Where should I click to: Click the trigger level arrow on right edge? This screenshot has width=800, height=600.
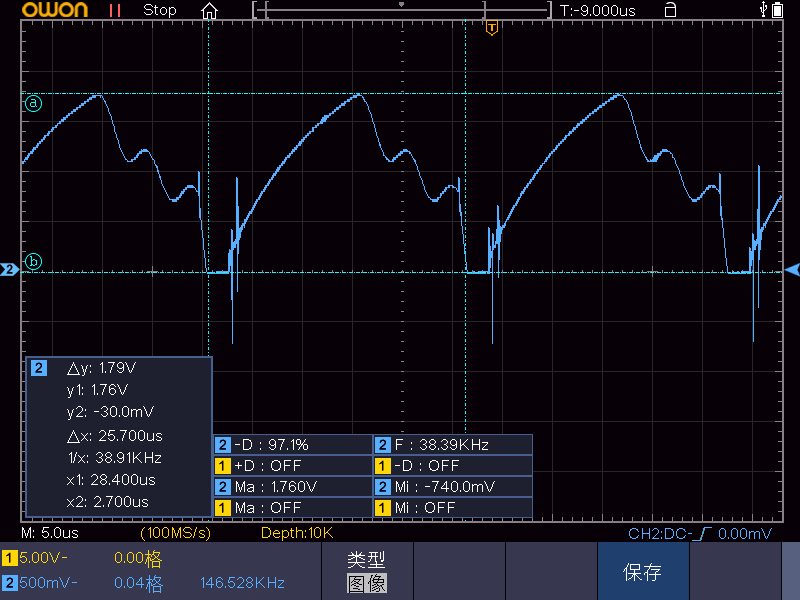pyautogui.click(x=792, y=269)
